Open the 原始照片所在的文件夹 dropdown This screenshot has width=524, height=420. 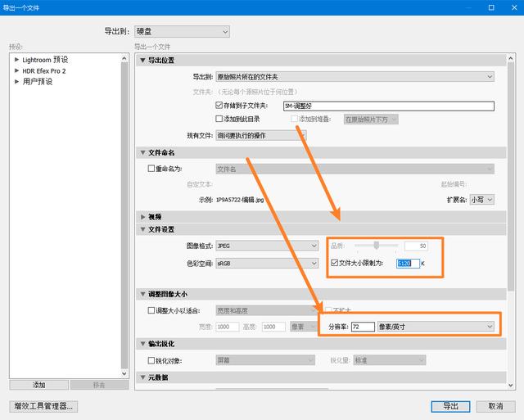pyautogui.click(x=355, y=77)
